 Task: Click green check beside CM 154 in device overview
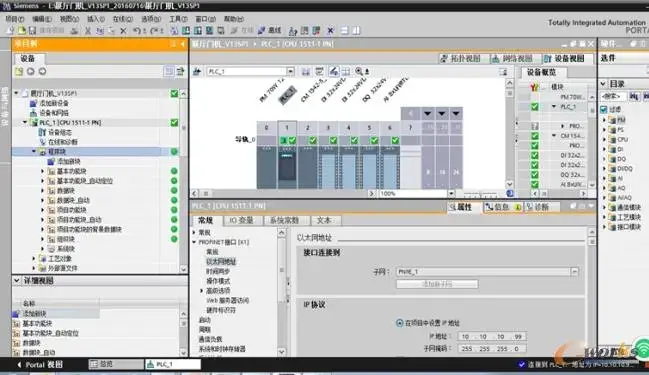[x=535, y=136]
